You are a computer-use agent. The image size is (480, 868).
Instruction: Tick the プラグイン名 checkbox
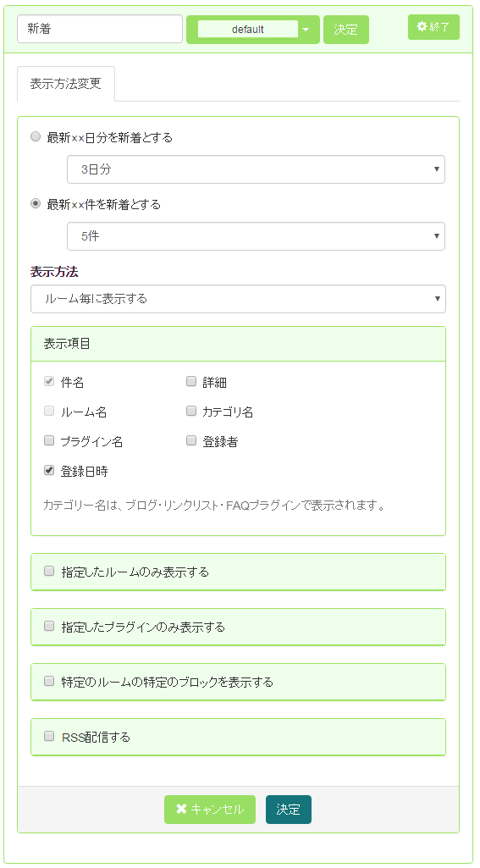(x=49, y=440)
